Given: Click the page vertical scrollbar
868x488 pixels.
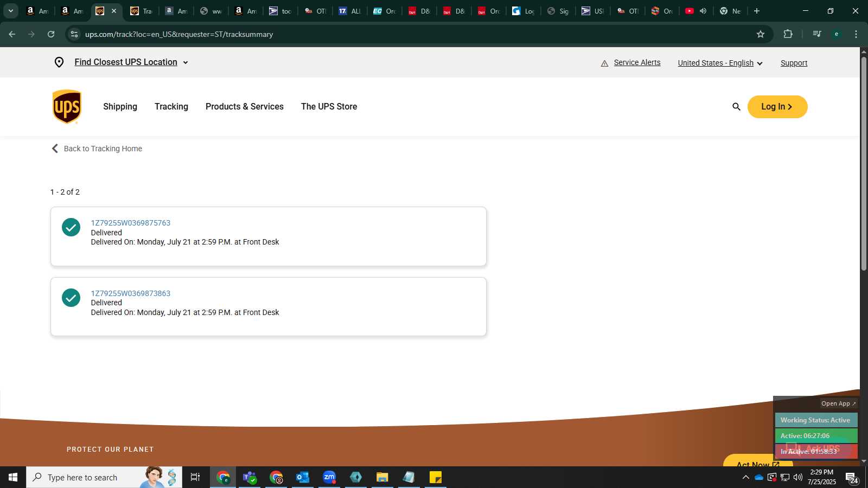Looking at the screenshot, I should pyautogui.click(x=864, y=163).
